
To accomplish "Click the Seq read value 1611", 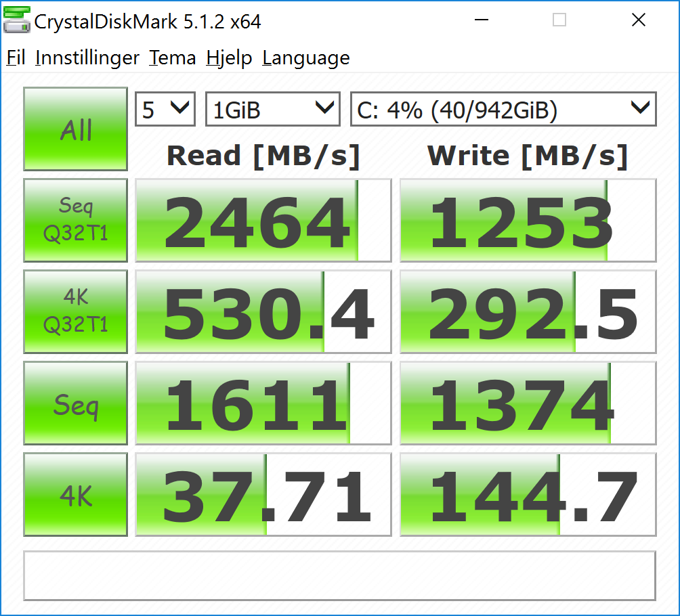I will (263, 403).
